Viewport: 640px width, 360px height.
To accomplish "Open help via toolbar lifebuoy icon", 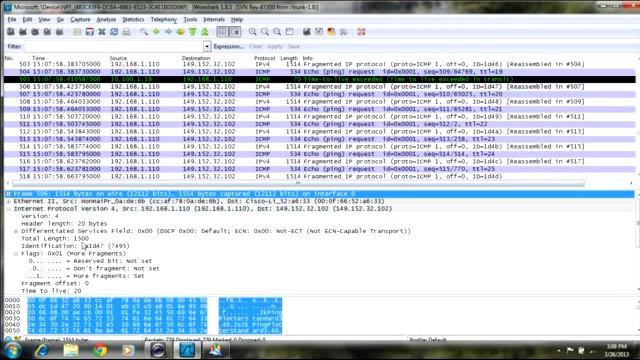I will [x=361, y=32].
